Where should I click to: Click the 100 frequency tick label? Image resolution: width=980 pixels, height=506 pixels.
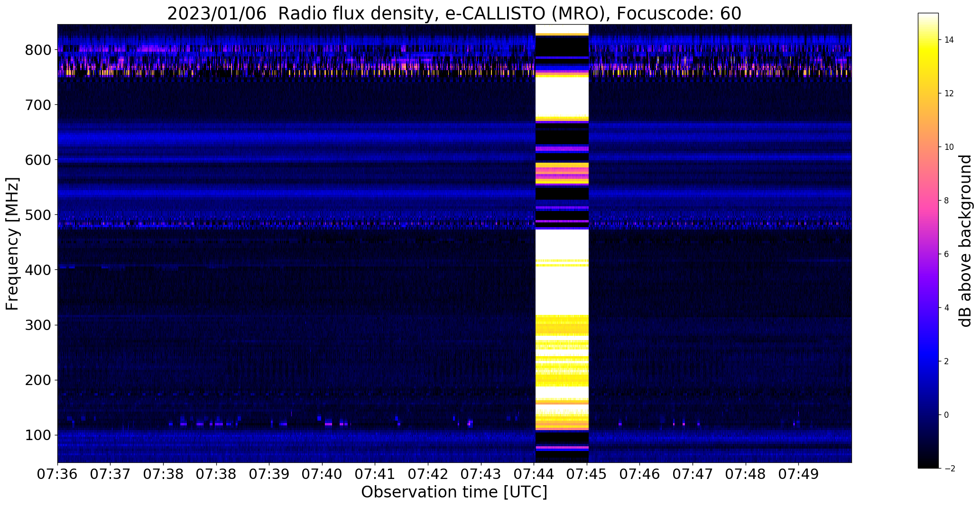[x=37, y=435]
